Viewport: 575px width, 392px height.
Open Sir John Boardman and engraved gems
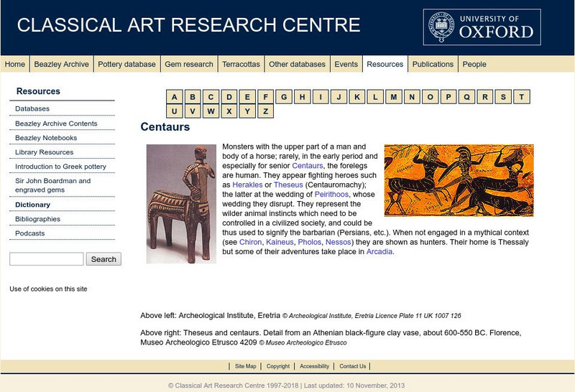pyautogui.click(x=52, y=185)
